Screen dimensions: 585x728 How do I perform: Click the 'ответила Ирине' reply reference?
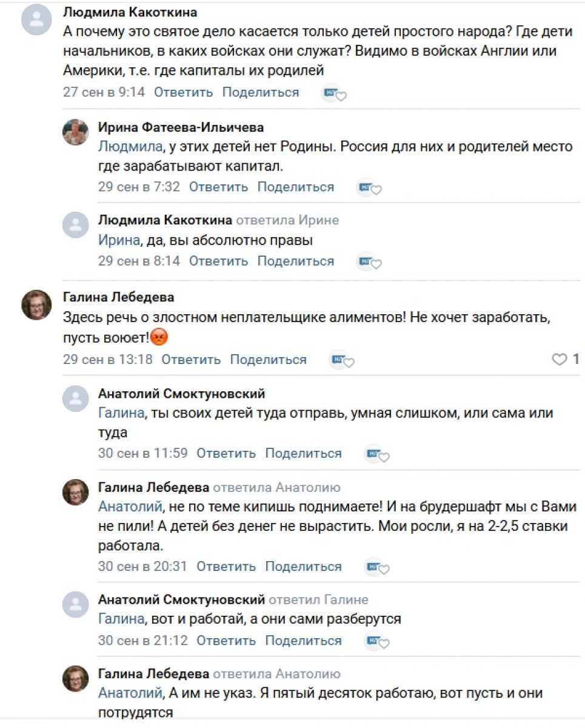click(x=287, y=220)
